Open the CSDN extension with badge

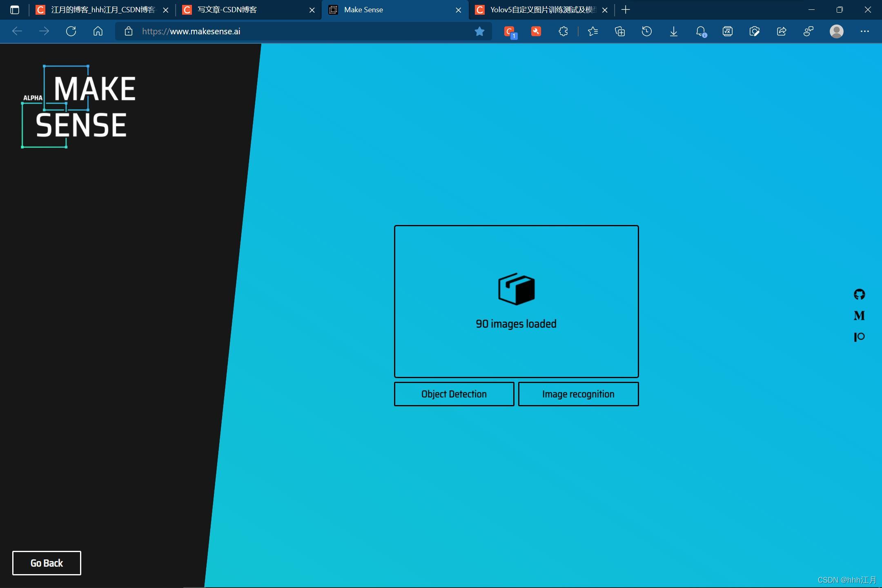click(x=510, y=32)
